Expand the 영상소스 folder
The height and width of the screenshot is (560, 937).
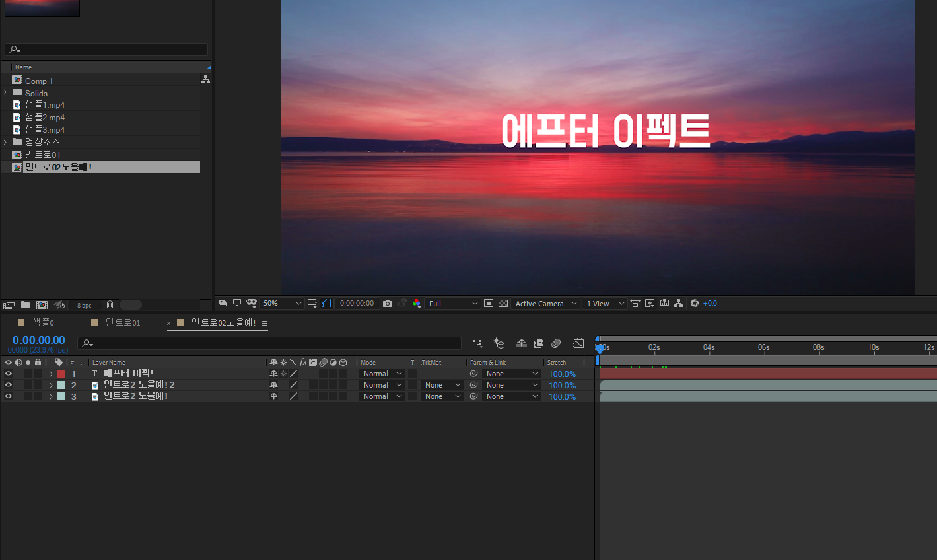5,142
